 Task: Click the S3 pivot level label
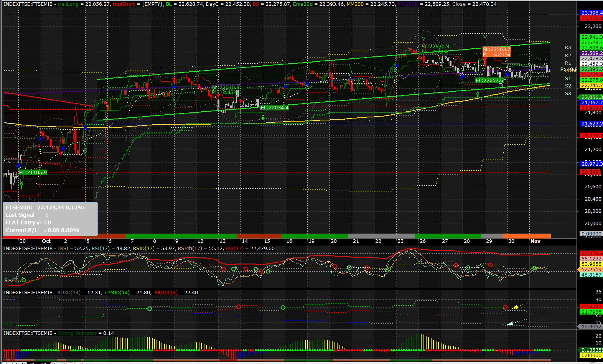coord(568,93)
